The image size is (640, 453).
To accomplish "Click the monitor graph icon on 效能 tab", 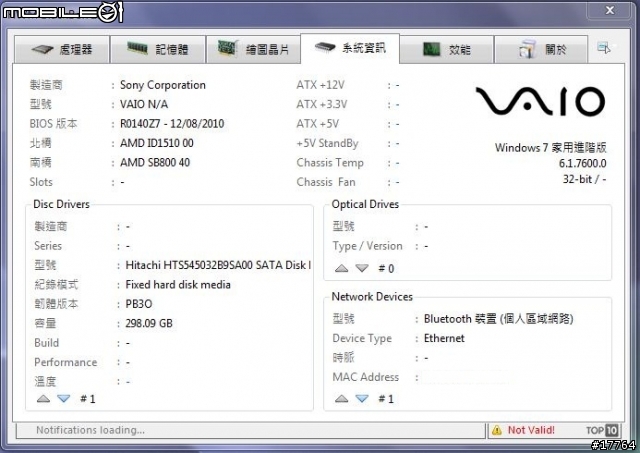I will pos(431,49).
